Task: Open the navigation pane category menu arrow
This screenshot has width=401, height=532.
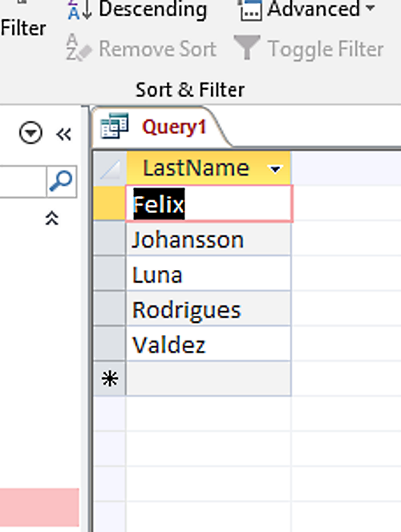Action: (x=30, y=133)
